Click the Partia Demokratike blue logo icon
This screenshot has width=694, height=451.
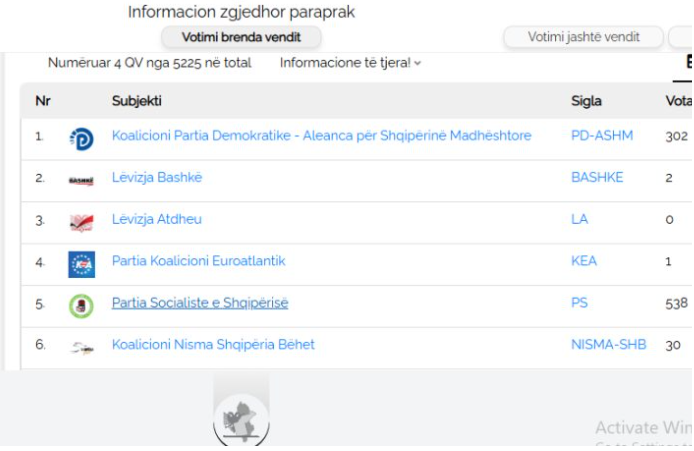[x=81, y=139]
